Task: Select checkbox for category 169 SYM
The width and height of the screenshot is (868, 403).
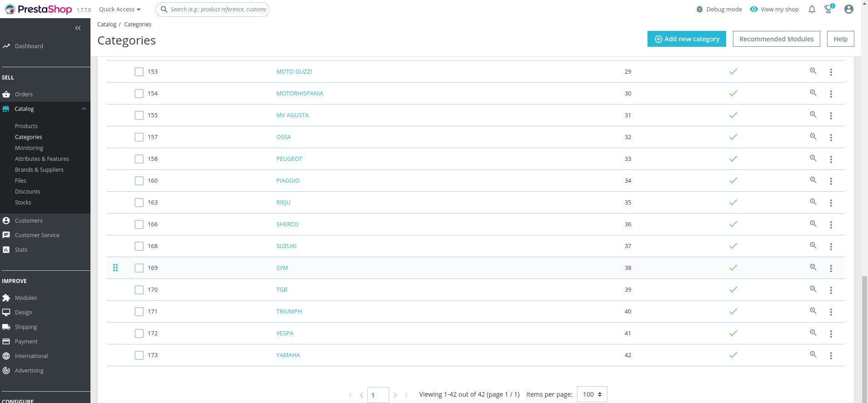Action: point(139,268)
